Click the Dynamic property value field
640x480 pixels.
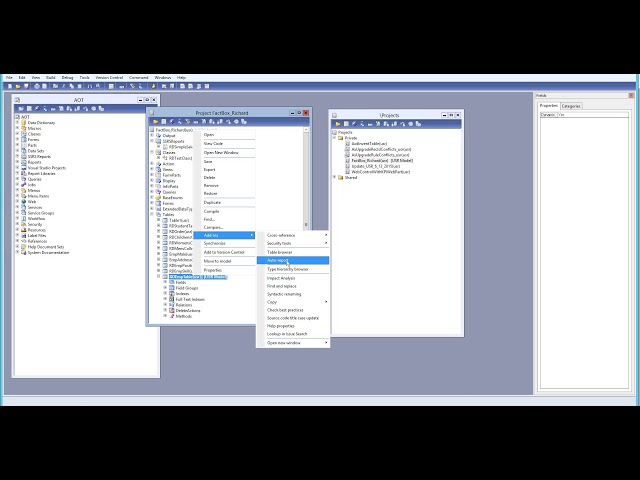(593, 115)
